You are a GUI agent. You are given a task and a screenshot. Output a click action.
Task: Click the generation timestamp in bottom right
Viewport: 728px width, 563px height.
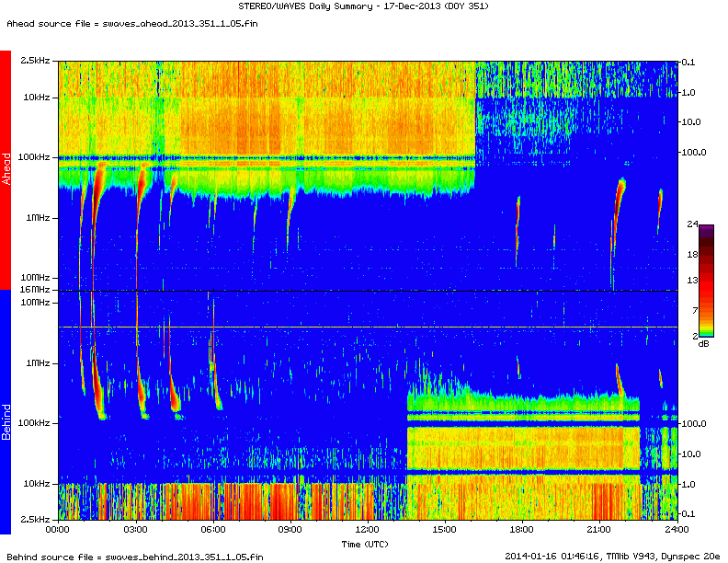(612, 557)
